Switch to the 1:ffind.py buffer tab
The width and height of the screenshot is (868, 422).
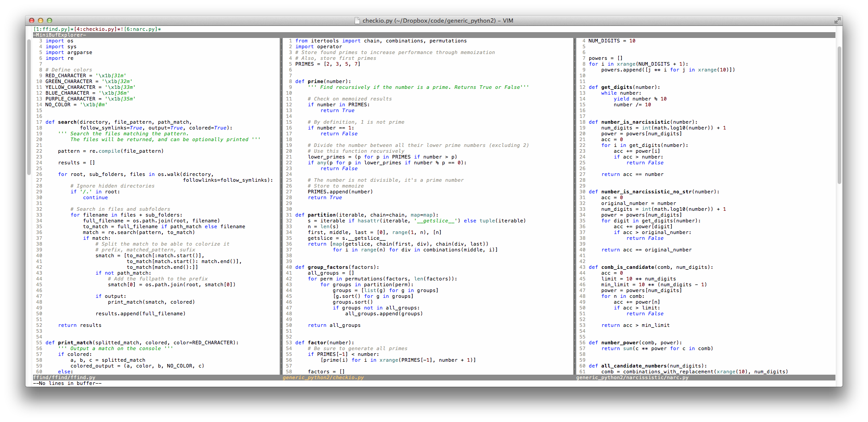coord(53,29)
